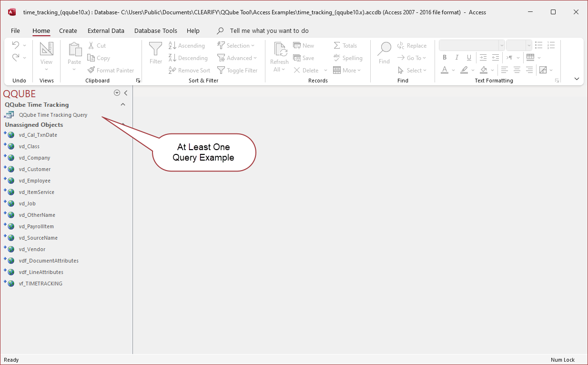The height and width of the screenshot is (365, 588).
Task: Click the Replace button
Action: coord(412,46)
